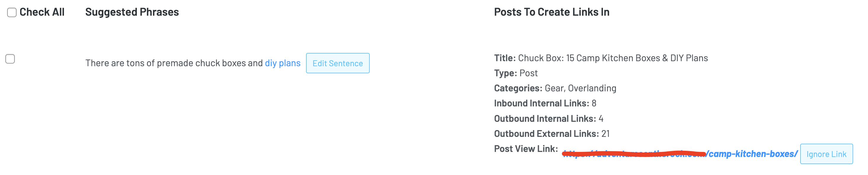Click the suggested sentence about premade chuck boxes
This screenshot has width=868, height=175.
(x=175, y=63)
